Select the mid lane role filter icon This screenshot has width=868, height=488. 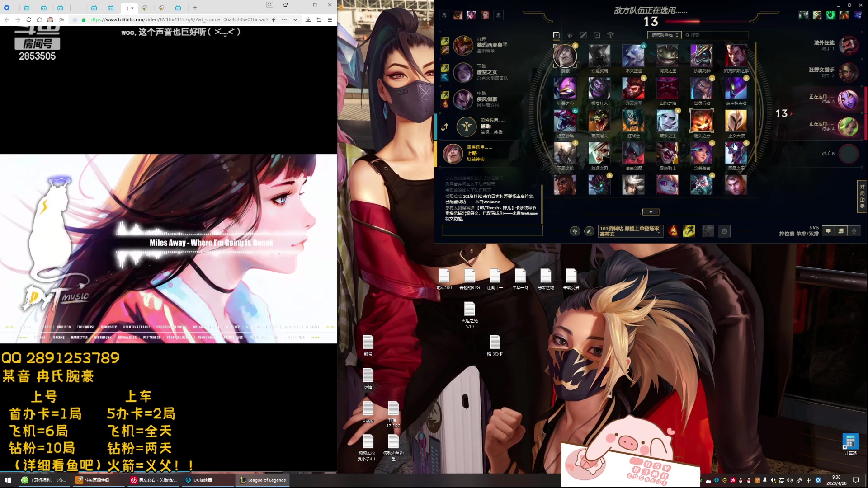point(583,35)
